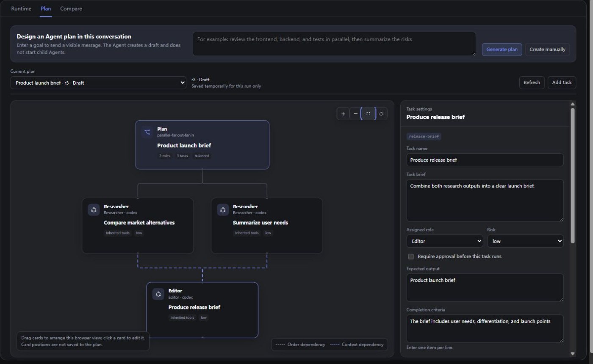This screenshot has width=593, height=364.
Task: Click 'low' tag on Summarize user needs card
Action: tap(268, 233)
